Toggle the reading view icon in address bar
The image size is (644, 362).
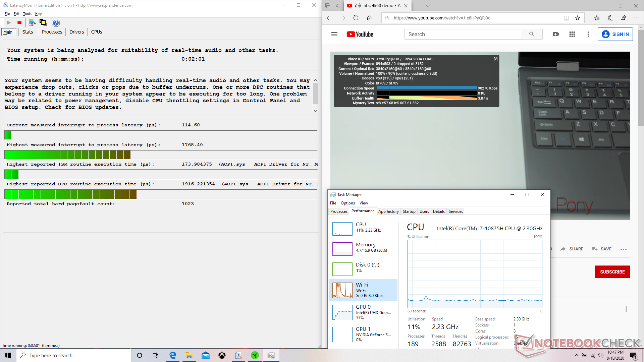pos(567,18)
